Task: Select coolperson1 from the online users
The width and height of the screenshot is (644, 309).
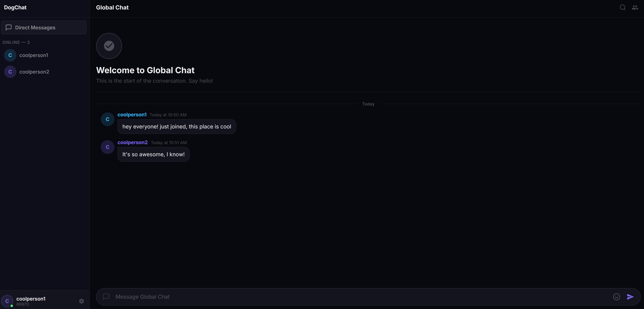Action: pyautogui.click(x=33, y=55)
